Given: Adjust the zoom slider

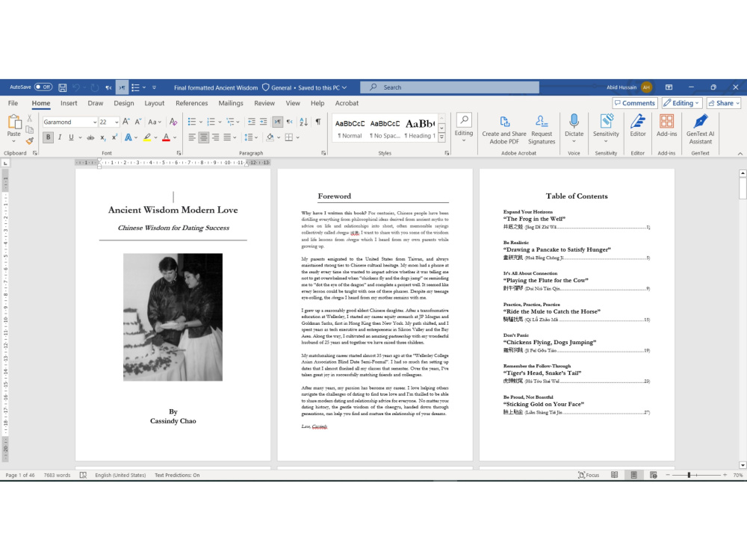Looking at the screenshot, I should pyautogui.click(x=689, y=475).
